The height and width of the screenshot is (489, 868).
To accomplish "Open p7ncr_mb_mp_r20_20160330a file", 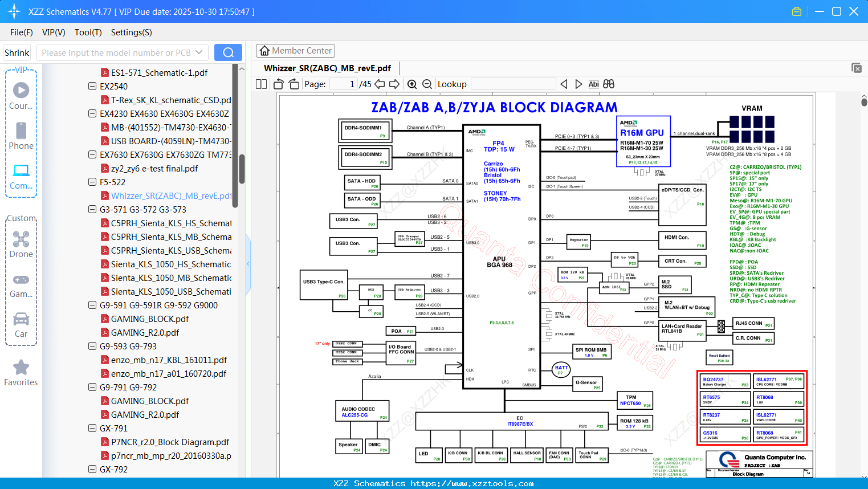I will tap(171, 455).
